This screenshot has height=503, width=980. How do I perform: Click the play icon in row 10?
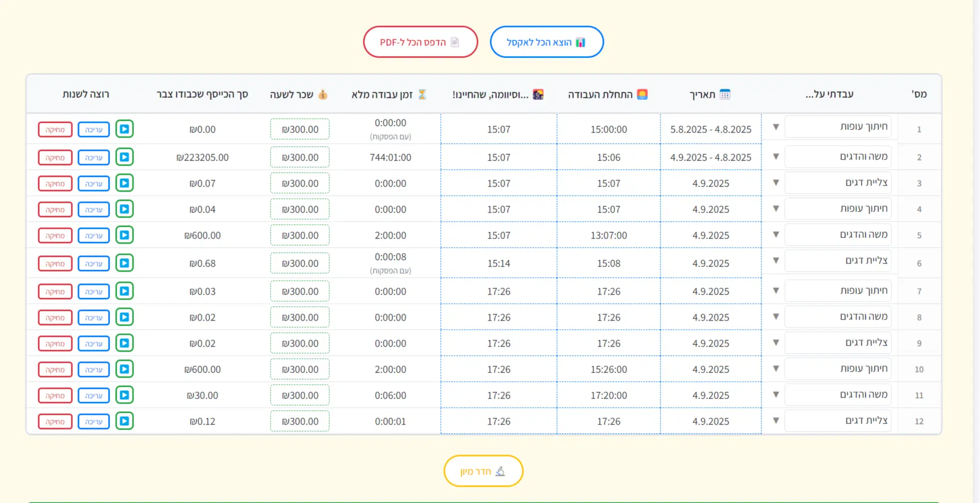coord(124,369)
